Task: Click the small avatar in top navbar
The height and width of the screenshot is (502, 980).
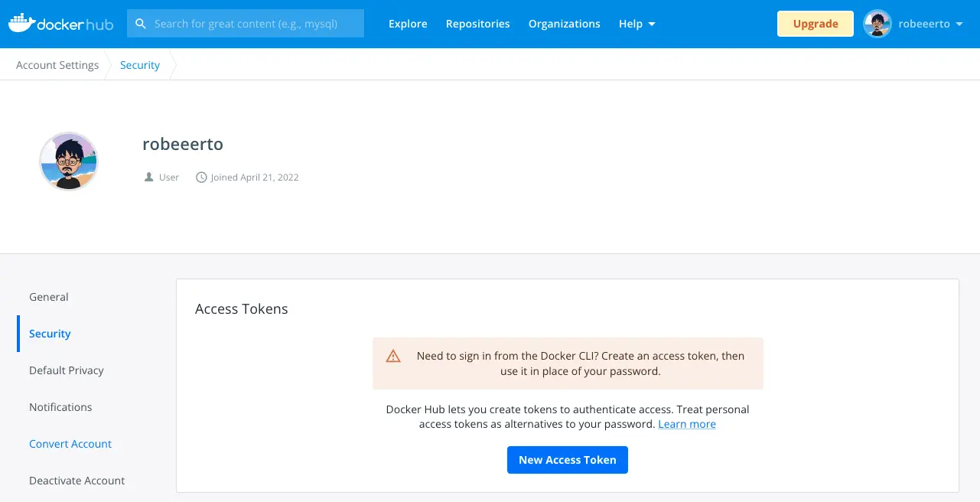Action: [877, 24]
